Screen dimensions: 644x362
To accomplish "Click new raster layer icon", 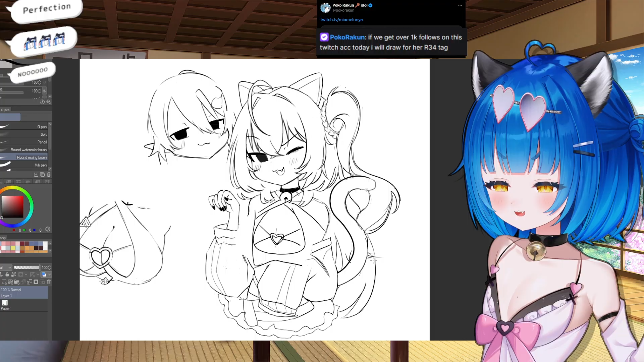I will [x=4, y=282].
